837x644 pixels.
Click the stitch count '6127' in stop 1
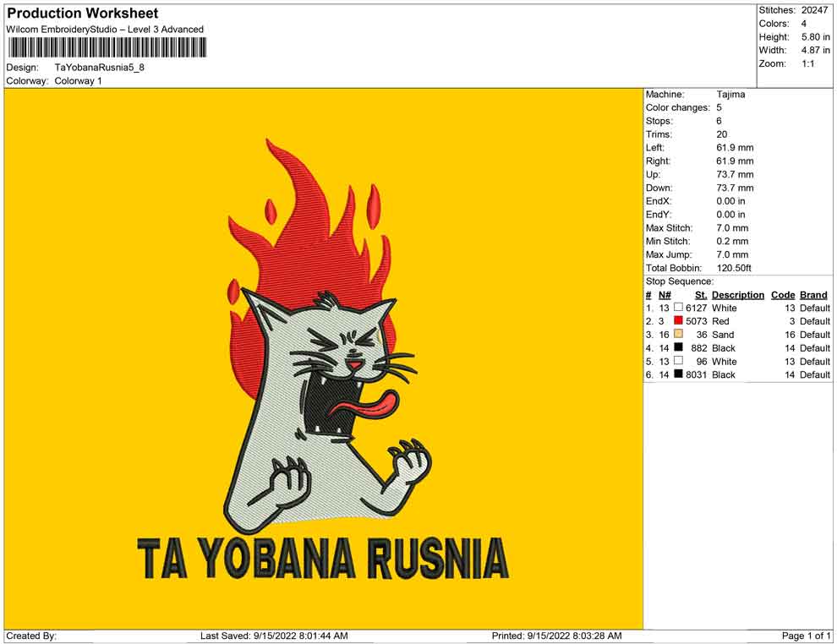point(696,308)
